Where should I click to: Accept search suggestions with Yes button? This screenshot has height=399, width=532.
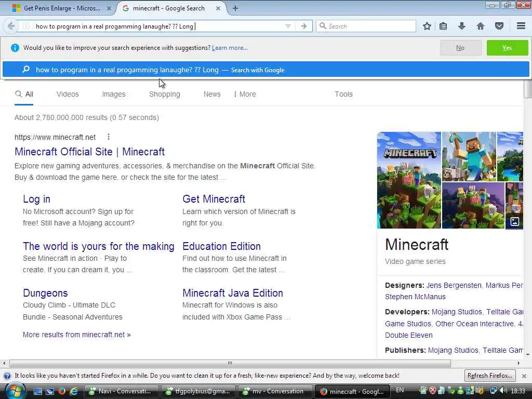[x=507, y=48]
